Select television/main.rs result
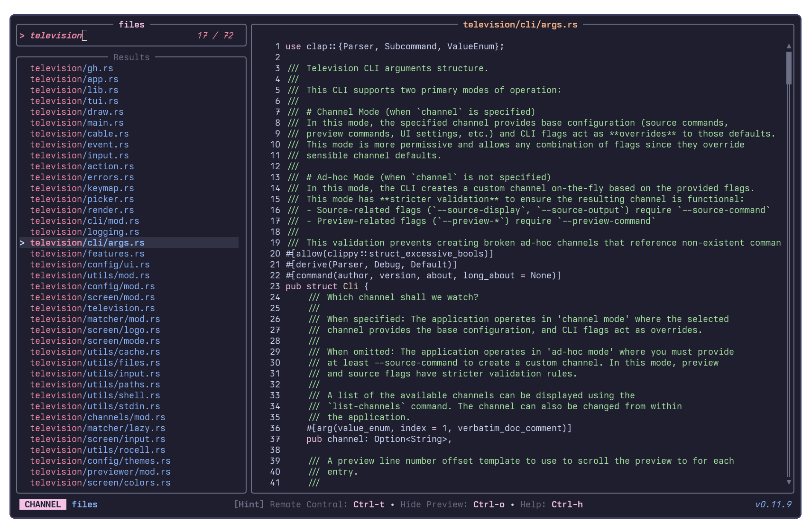811x532 pixels. 77,123
